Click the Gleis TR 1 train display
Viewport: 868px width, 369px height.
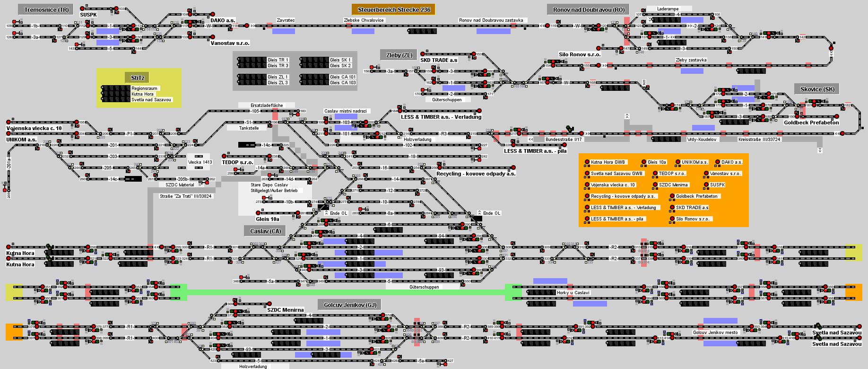pos(252,60)
